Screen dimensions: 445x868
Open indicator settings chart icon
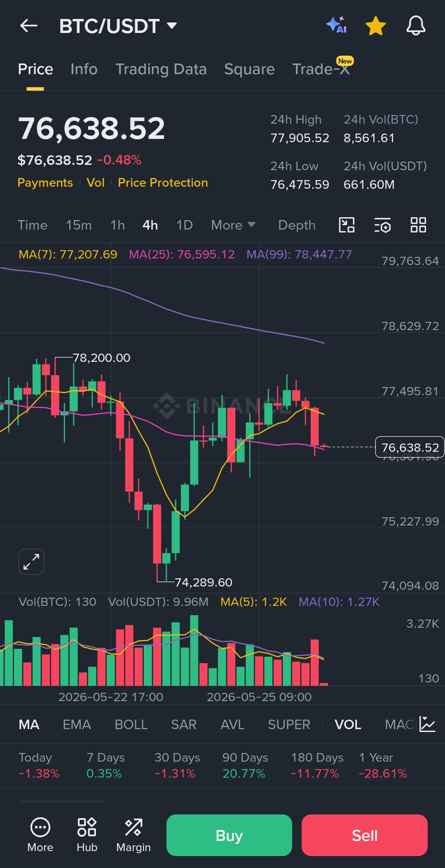point(427,724)
